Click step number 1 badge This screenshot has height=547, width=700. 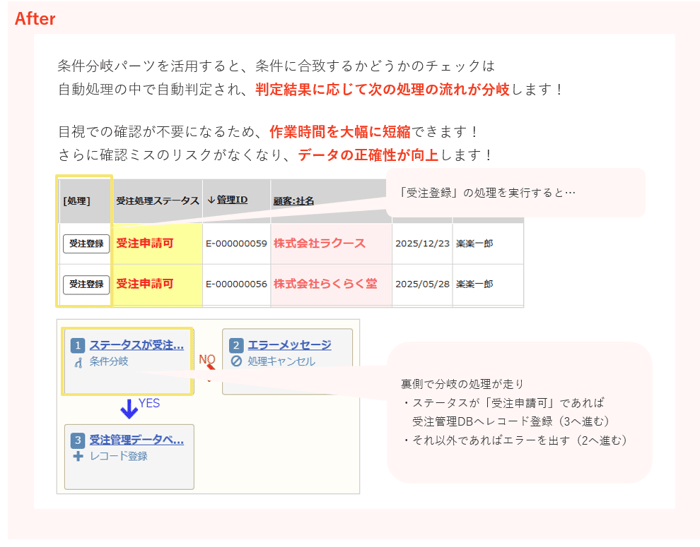[78, 346]
